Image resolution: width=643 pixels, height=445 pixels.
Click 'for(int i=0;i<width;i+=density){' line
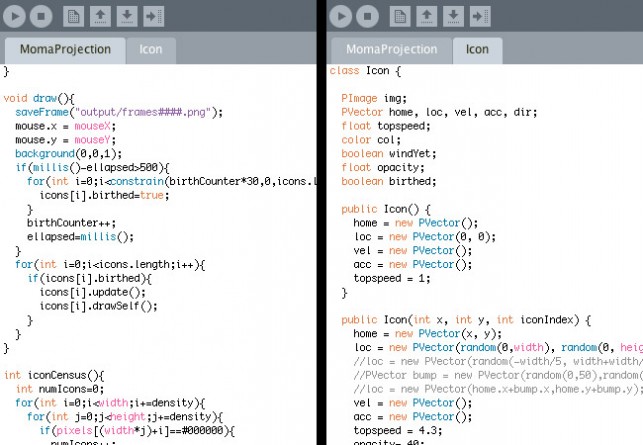(x=110, y=403)
